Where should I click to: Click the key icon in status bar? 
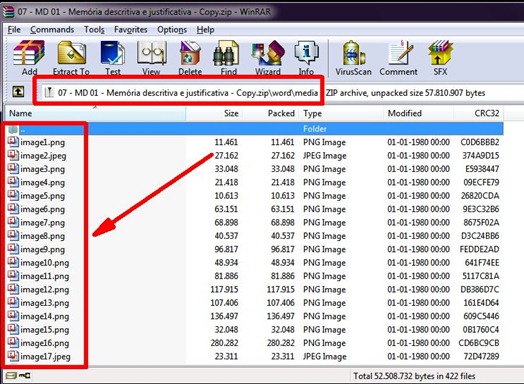pos(25,376)
